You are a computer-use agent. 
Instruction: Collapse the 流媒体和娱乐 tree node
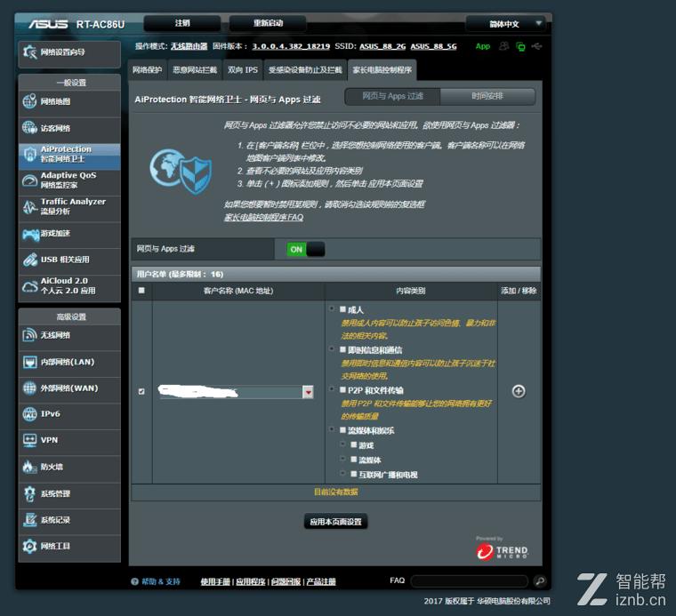pyautogui.click(x=332, y=429)
